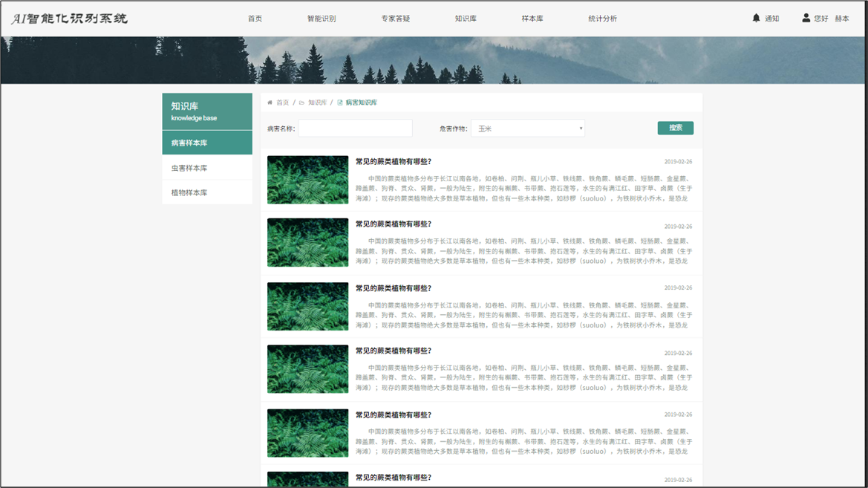Click the topmost fern article thumbnail
The image size is (868, 488).
point(307,180)
